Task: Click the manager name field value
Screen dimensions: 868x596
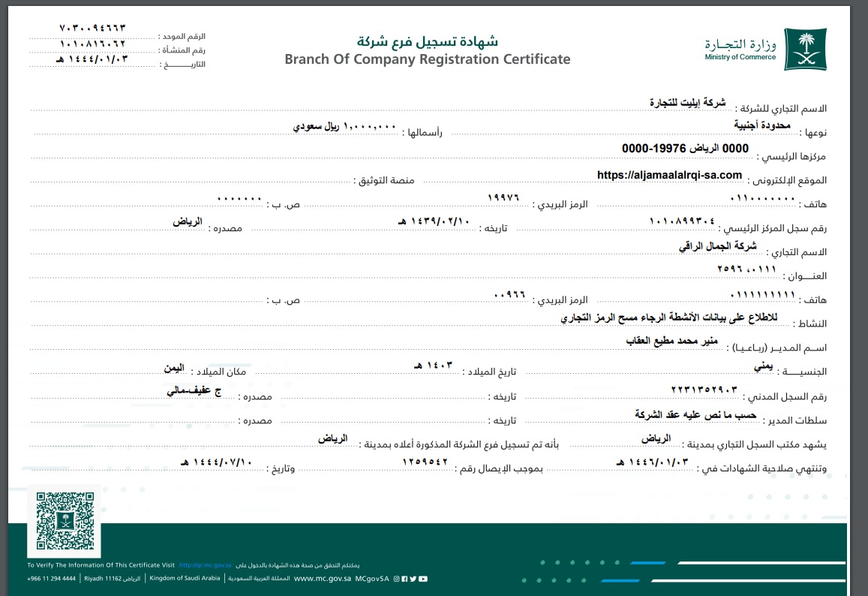Action: click(x=672, y=342)
